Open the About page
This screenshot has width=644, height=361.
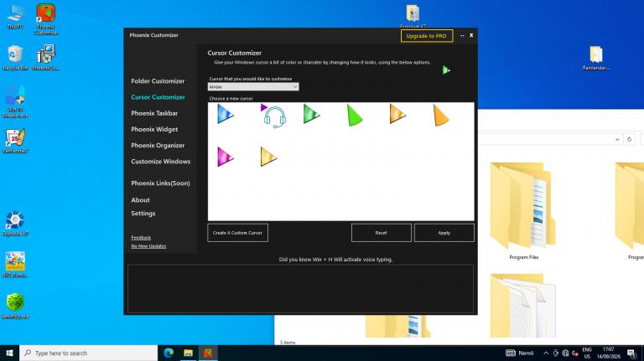coord(141,200)
